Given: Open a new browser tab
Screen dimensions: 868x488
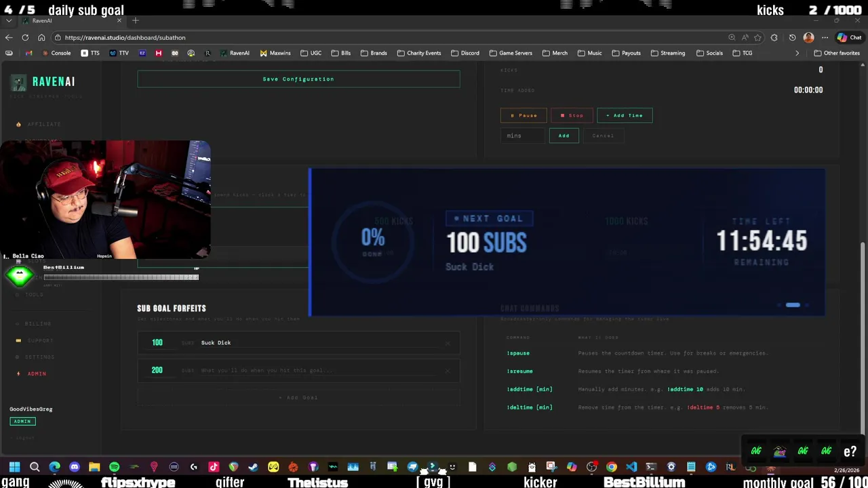Looking at the screenshot, I should pyautogui.click(x=136, y=20).
